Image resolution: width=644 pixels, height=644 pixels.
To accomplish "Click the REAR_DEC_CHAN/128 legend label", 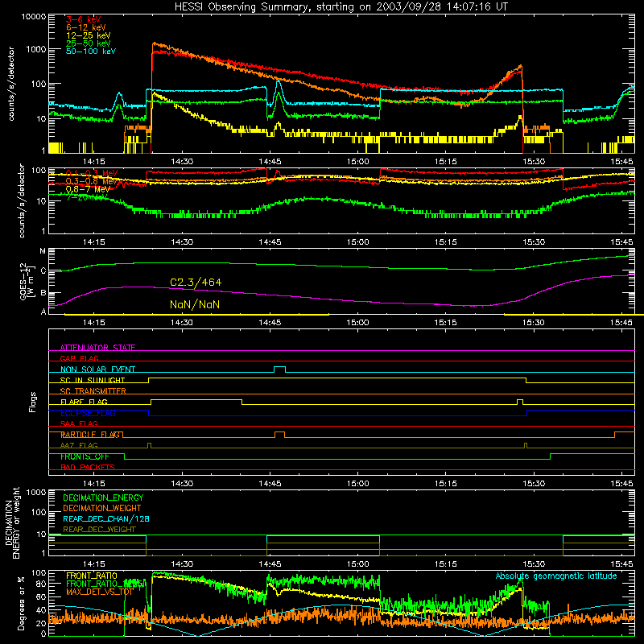I will point(106,518).
